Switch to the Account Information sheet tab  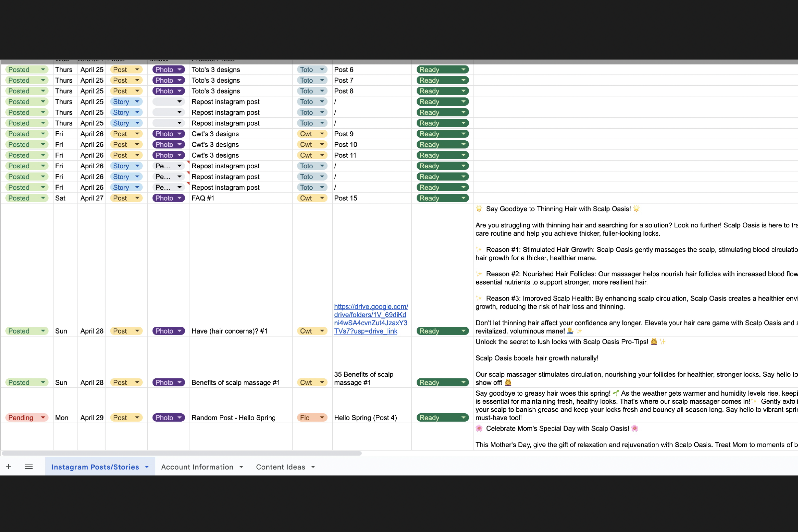click(x=197, y=467)
